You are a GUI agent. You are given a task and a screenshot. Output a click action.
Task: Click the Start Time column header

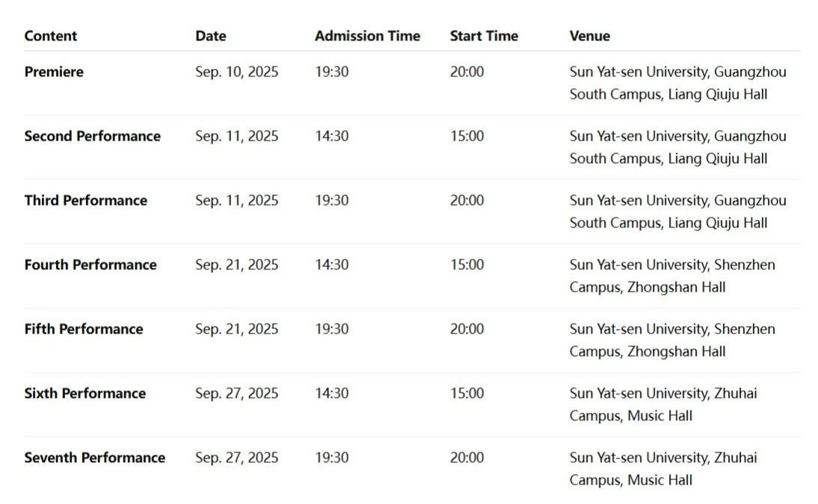click(483, 36)
